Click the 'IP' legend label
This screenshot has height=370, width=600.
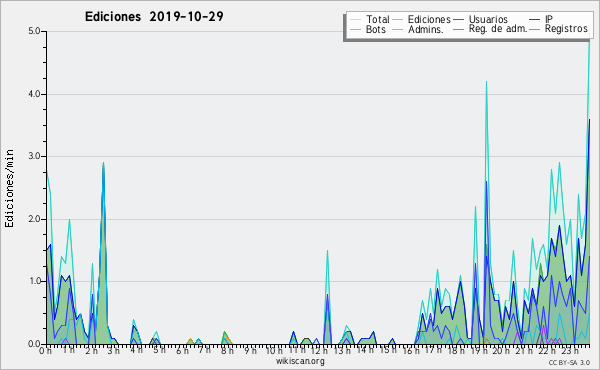coord(549,19)
